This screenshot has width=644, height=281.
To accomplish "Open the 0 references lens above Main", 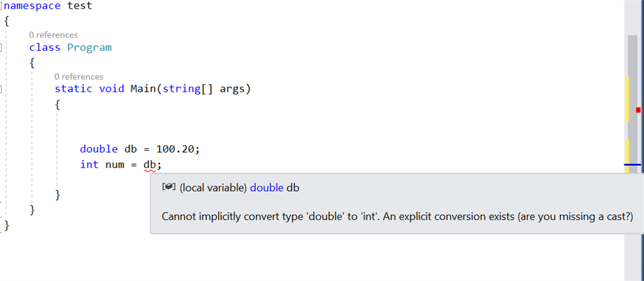I will pyautogui.click(x=79, y=77).
